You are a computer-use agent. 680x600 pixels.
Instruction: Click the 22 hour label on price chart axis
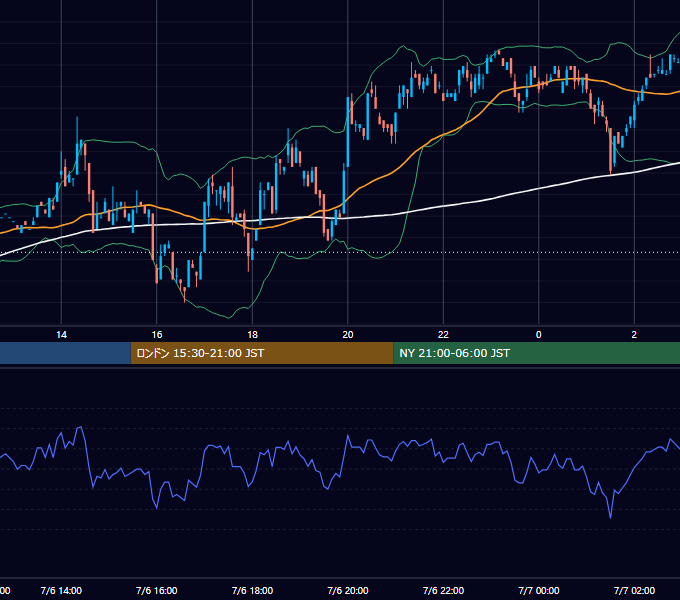(443, 335)
